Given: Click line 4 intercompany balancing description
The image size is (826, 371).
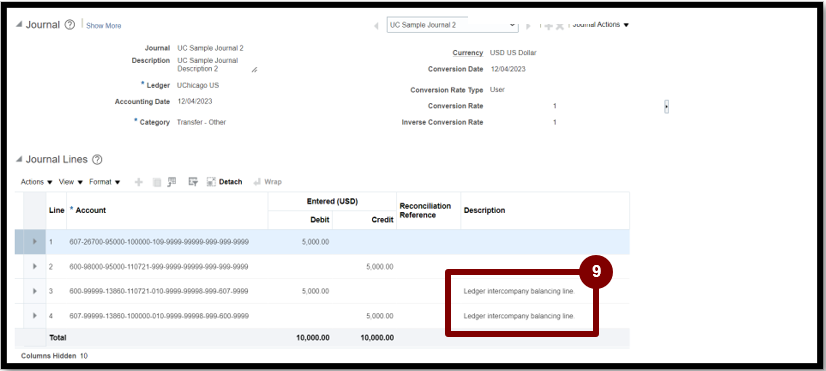Looking at the screenshot, I should (519, 316).
